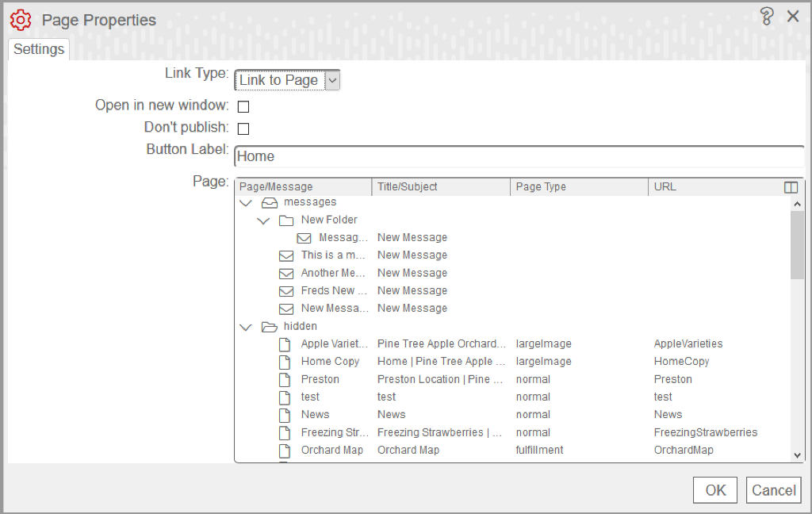Click page icon beside Freezing Str...
Viewport: 812px width, 514px height.
pyautogui.click(x=285, y=433)
